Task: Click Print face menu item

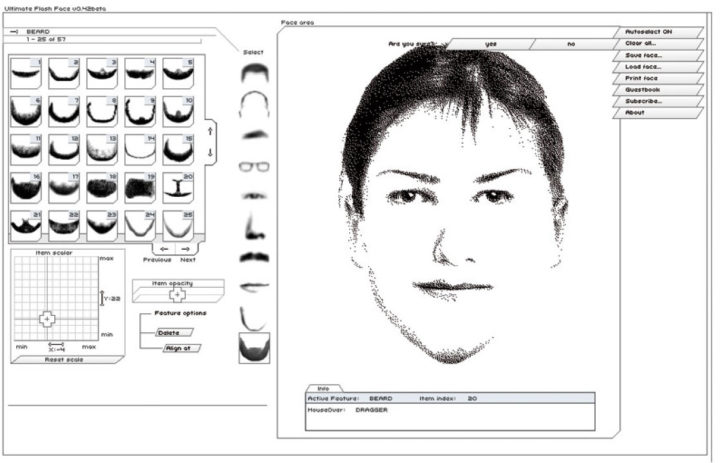Action: pyautogui.click(x=658, y=78)
